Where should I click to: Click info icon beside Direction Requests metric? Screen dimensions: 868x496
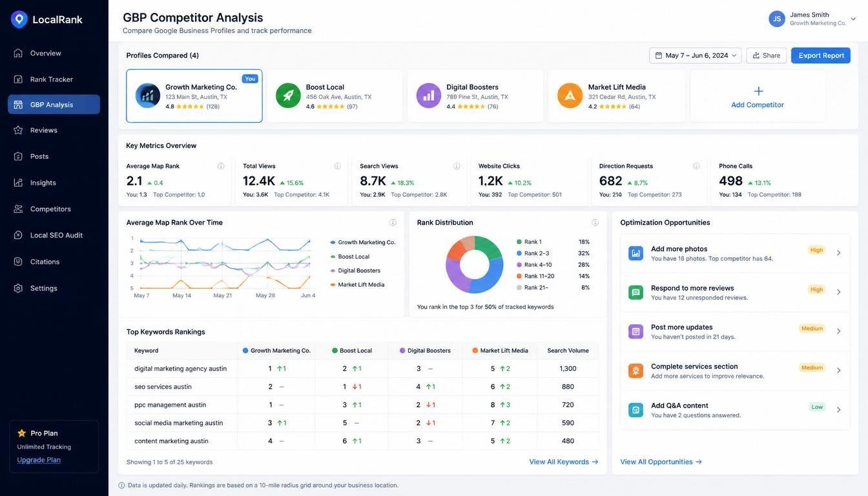(x=696, y=166)
